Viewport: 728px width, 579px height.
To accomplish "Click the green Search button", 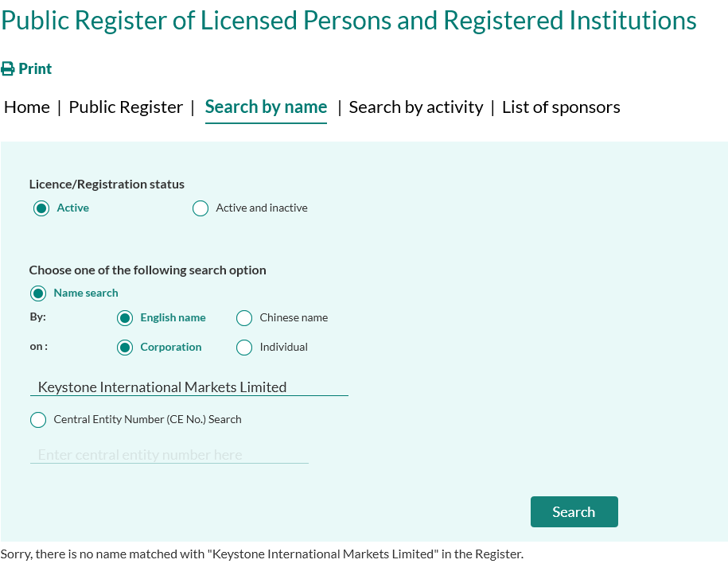I will (574, 511).
